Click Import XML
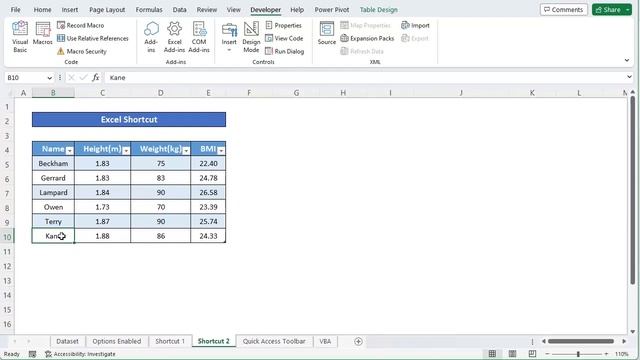640x360 pixels. 415,25
